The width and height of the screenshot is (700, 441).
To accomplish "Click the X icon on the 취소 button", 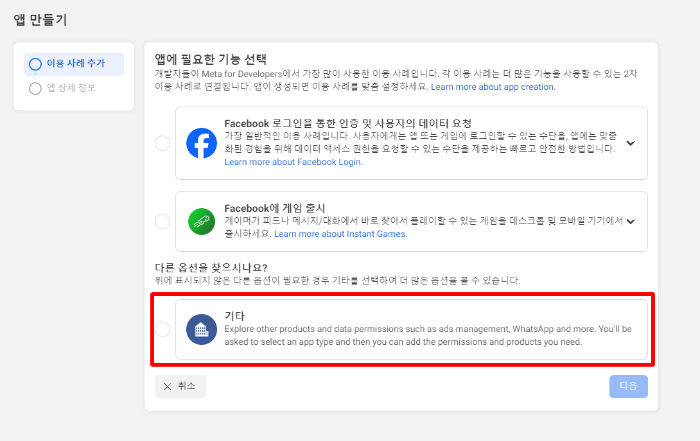I will (167, 387).
